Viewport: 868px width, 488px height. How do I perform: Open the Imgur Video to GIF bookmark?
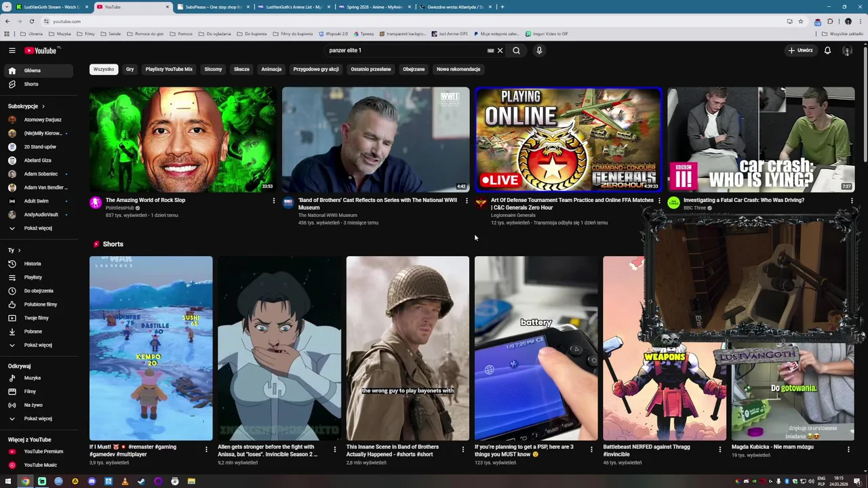[x=547, y=33]
